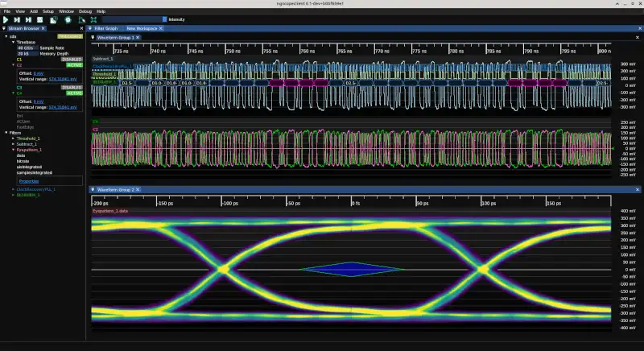
Task: Click the gear refresh settings icon
Action: pos(68,19)
